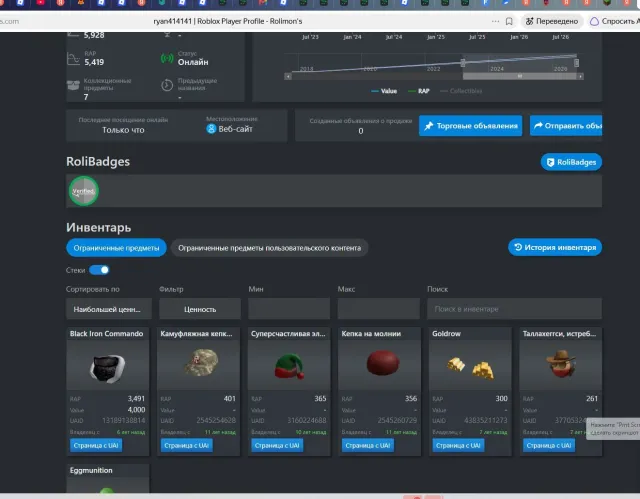The width and height of the screenshot is (640, 499).
Task: Open the cowboy hat item thumbnail
Action: 561,366
